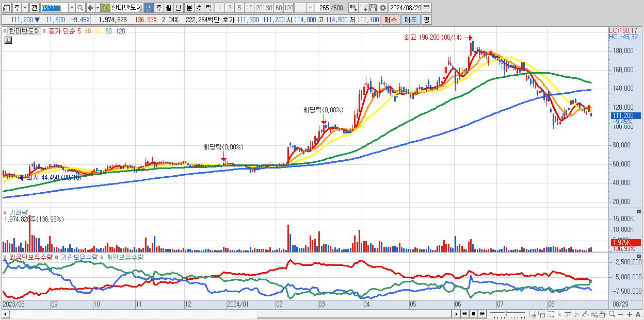This screenshot has width=644, height=320.
Task: Click the letter A text icon
Action: coord(638,314)
